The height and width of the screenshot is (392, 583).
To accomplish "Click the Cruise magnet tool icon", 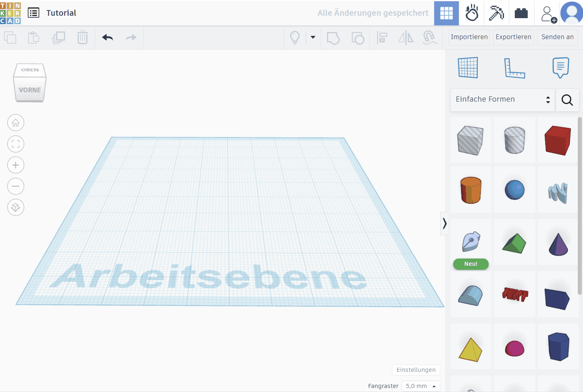I will coord(430,38).
